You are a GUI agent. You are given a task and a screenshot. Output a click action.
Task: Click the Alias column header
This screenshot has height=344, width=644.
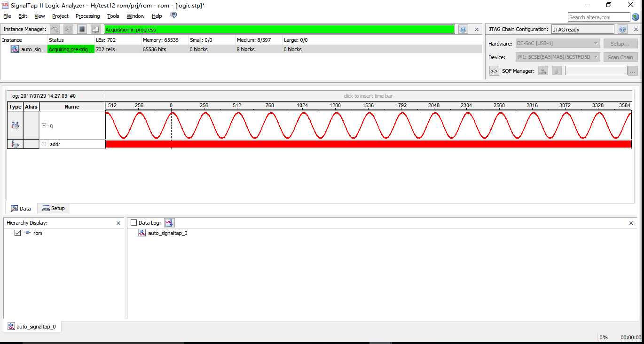[x=31, y=107]
